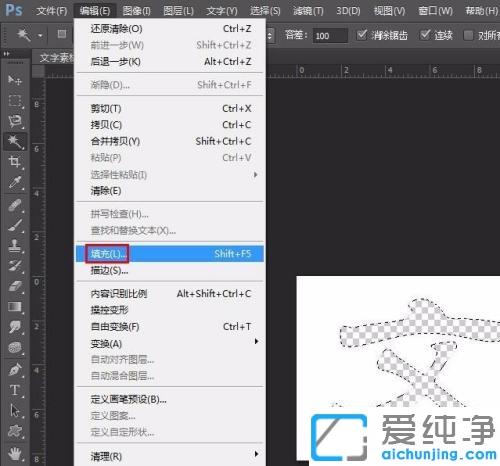
Task: Expand the 变换(A) submenu
Action: pos(170,343)
